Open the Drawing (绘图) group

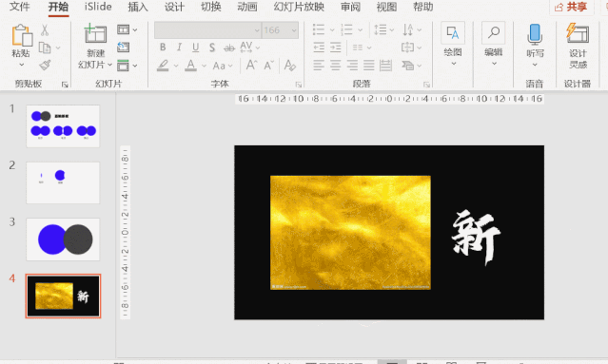(453, 44)
